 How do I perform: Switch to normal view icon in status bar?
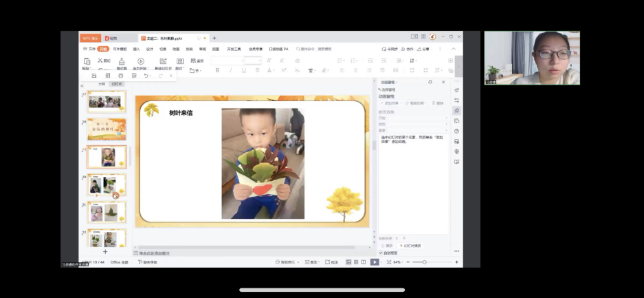348,262
